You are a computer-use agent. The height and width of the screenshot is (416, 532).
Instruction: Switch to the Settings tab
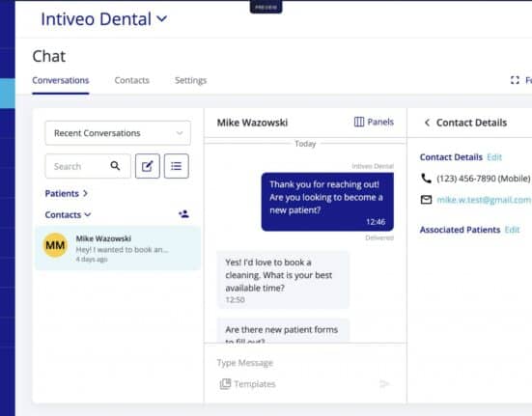coord(190,81)
